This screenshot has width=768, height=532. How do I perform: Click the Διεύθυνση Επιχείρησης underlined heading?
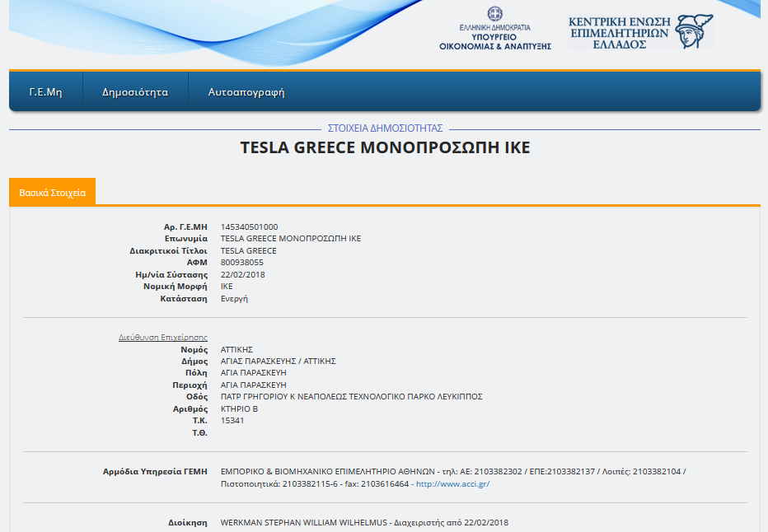[x=163, y=337]
